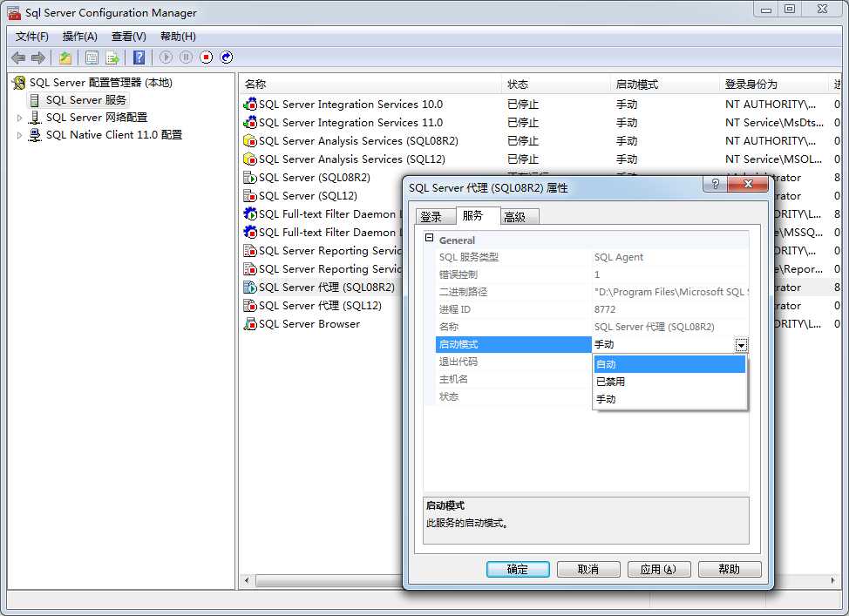Image resolution: width=849 pixels, height=616 pixels.
Task: Confirm with the 确定 button
Action: [518, 569]
